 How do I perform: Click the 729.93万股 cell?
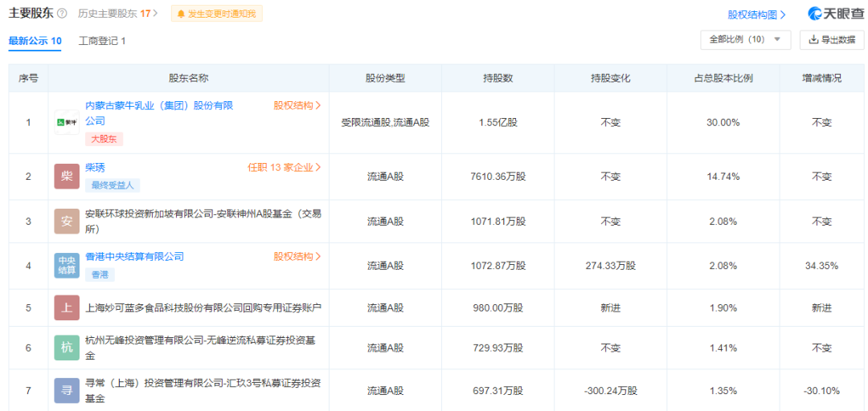498,348
